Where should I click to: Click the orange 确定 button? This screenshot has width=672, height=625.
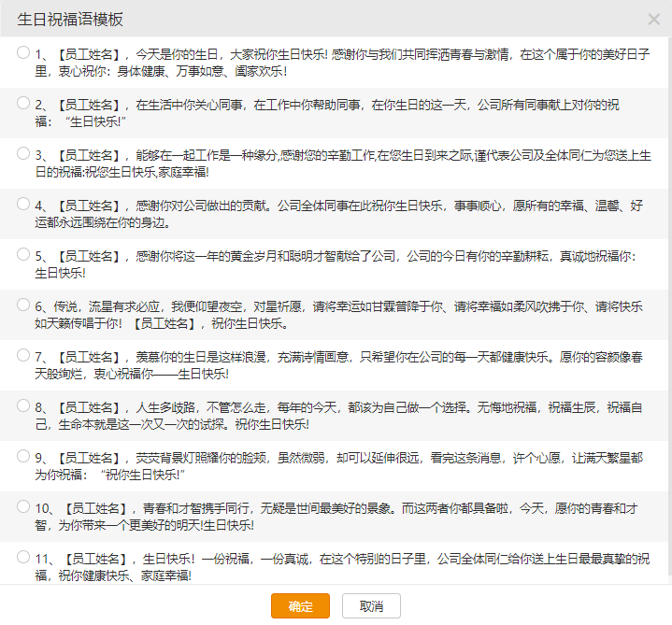[300, 605]
